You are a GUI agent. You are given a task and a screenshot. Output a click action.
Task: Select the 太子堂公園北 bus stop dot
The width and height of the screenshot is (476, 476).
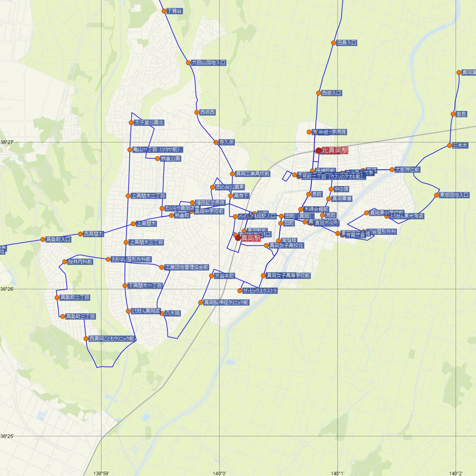[x=131, y=123]
